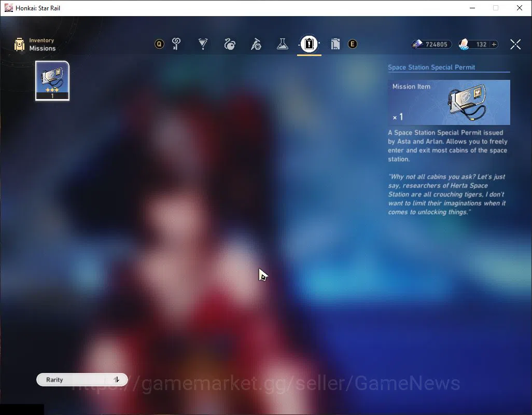Screen dimensions: 532x415
Task: Click the Honkai: Star Rail title bar app icon
Action: pyautogui.click(x=8, y=8)
